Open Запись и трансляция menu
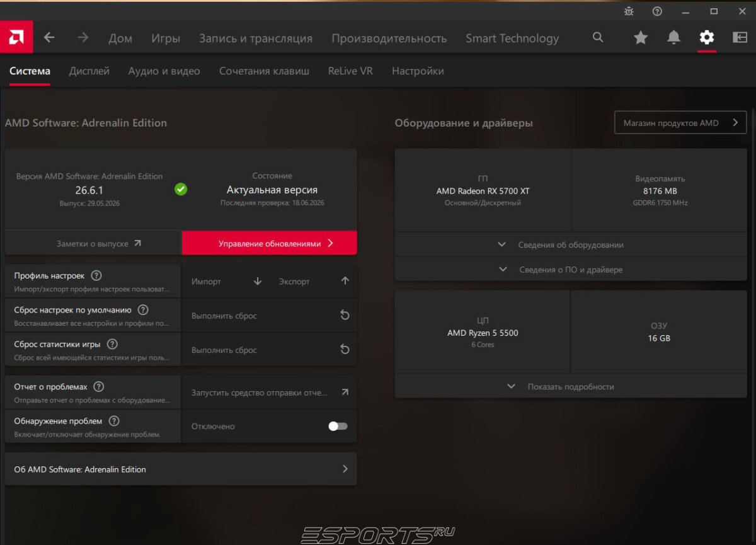This screenshot has height=545, width=756. tap(256, 38)
